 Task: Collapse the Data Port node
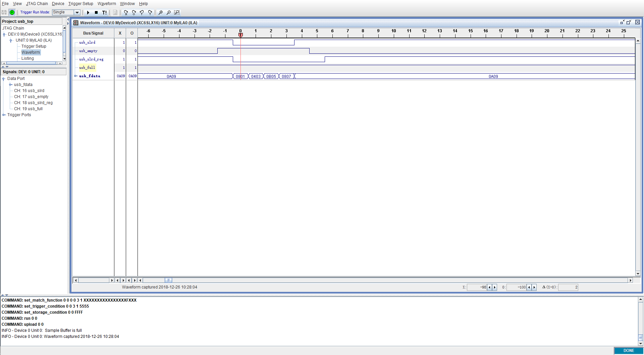[x=4, y=79]
